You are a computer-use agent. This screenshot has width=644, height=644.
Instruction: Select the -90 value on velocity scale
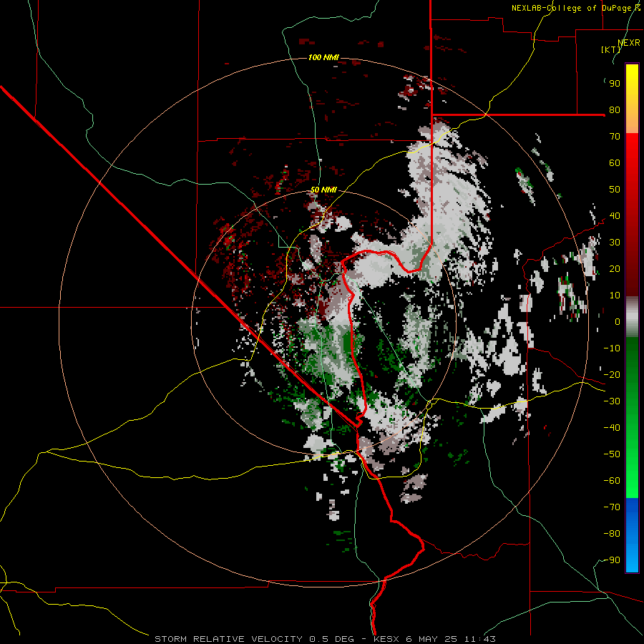[x=612, y=560]
